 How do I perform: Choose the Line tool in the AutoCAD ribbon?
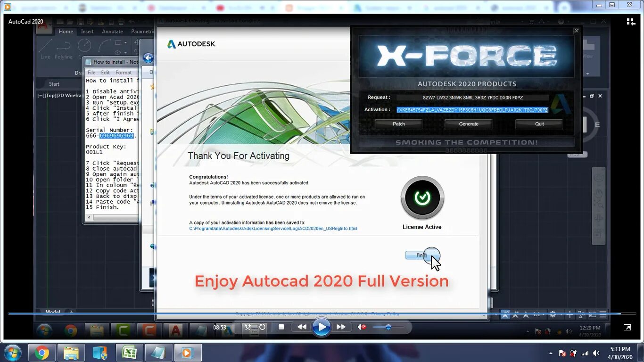coord(45,49)
